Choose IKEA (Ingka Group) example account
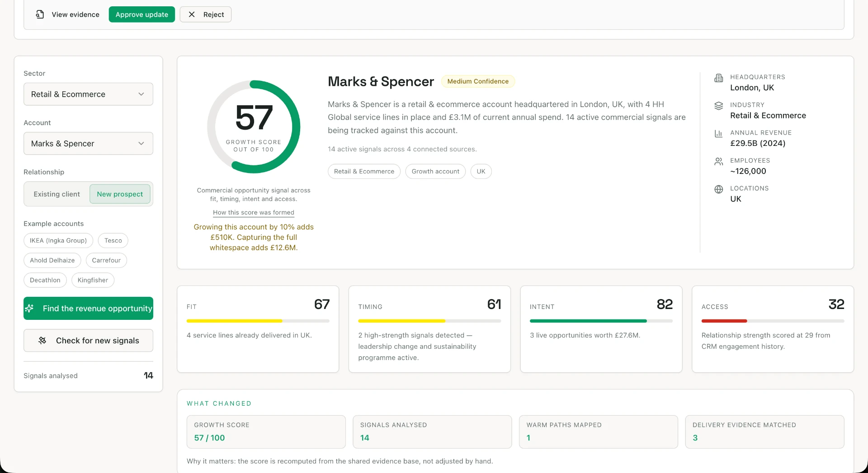868x473 pixels. (58, 240)
